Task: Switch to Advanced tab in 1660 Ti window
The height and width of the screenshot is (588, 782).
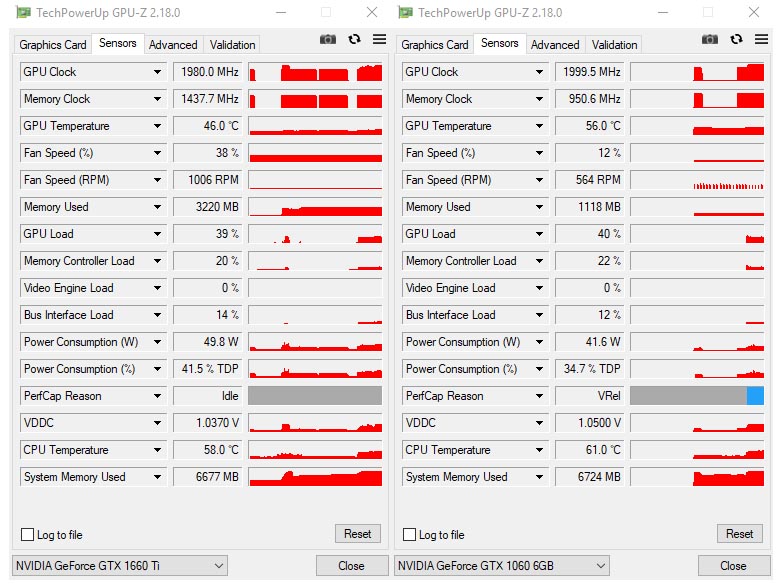Action: click(173, 45)
